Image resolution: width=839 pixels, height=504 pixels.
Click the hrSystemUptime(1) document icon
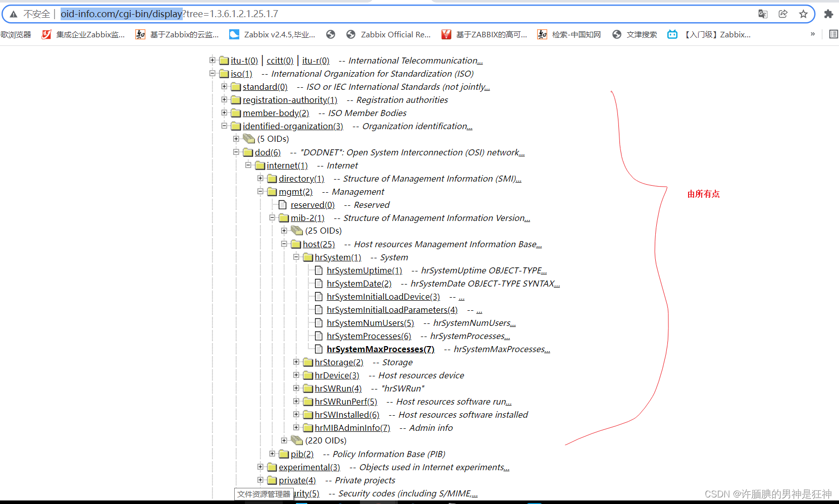coord(319,270)
